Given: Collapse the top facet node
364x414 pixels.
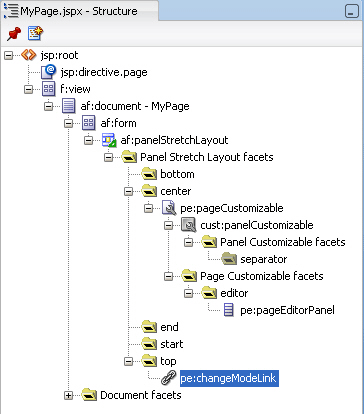Looking at the screenshot, I should [129, 361].
